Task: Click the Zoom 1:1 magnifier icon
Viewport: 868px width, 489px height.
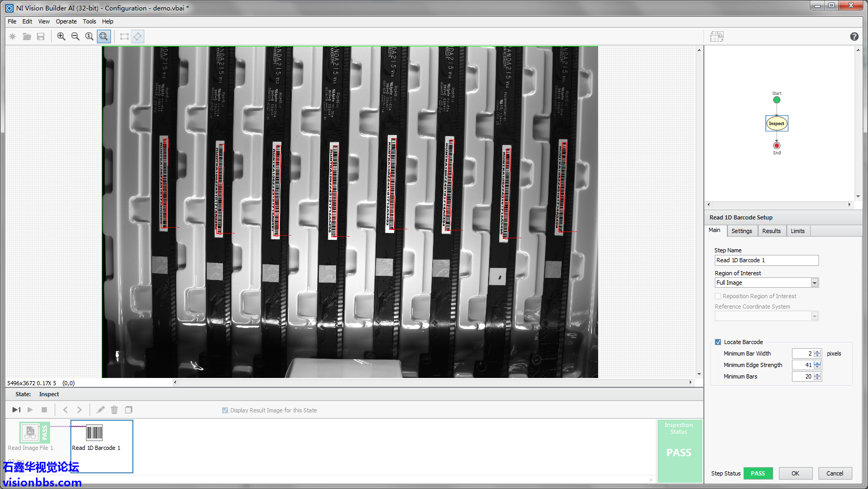Action: pyautogui.click(x=89, y=36)
